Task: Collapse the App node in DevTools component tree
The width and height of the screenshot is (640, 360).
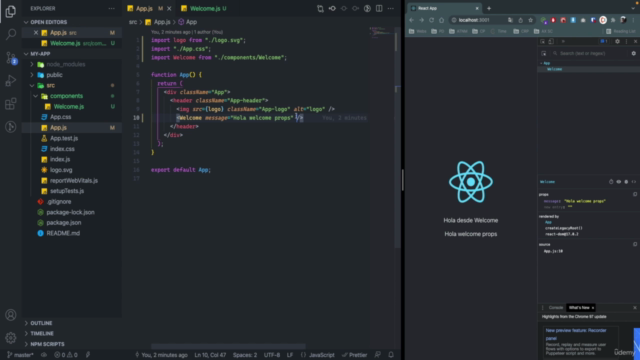Action: click(541, 63)
